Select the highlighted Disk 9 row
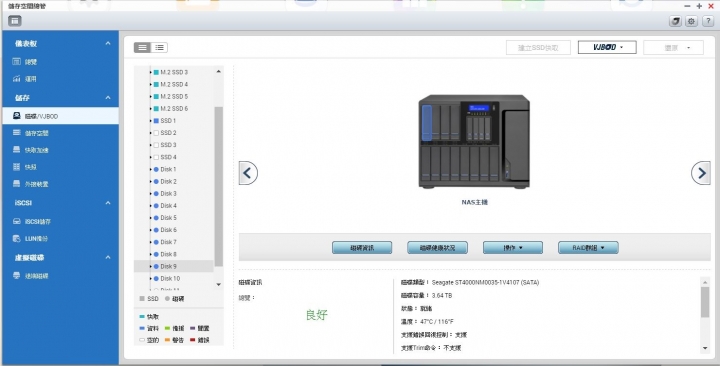Screen dimensions: 720x366 click(174, 266)
